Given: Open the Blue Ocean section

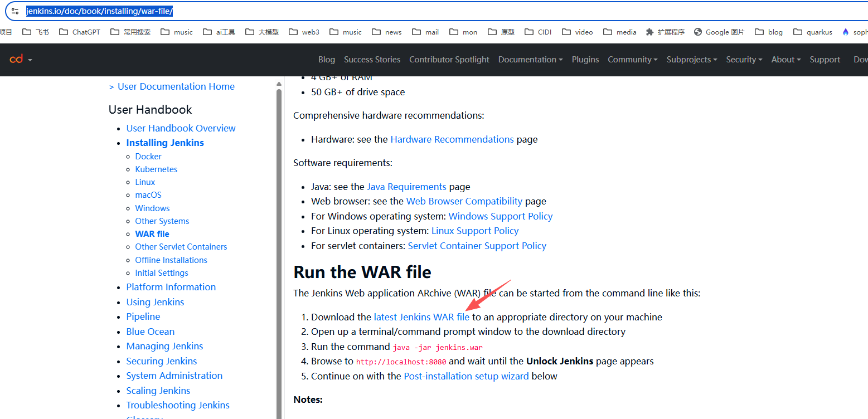Looking at the screenshot, I should click(x=151, y=332).
